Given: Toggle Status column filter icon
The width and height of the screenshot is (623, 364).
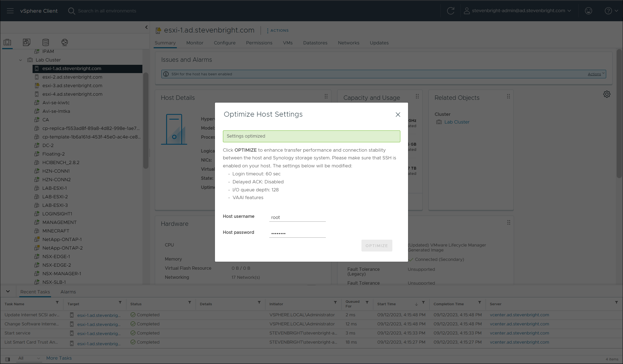Looking at the screenshot, I should [x=190, y=303].
